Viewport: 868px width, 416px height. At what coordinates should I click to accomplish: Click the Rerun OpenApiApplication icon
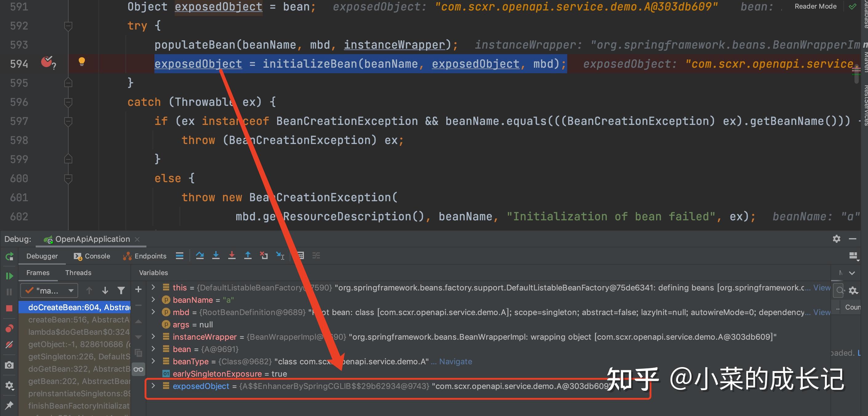(x=10, y=257)
